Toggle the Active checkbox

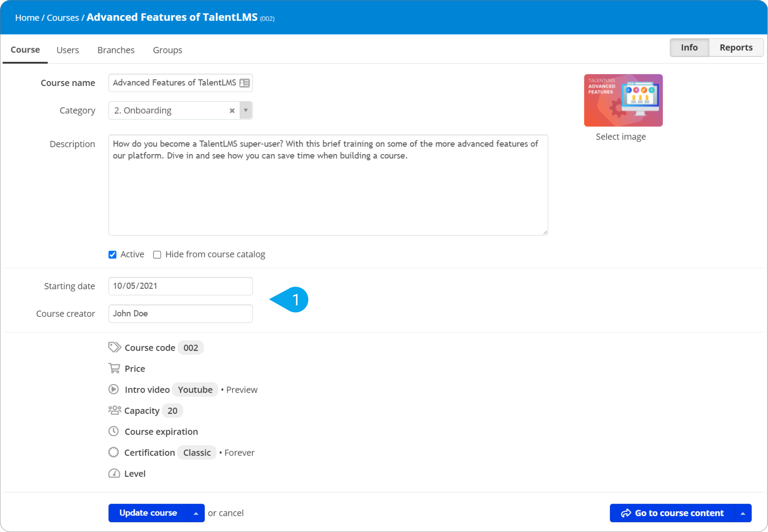tap(112, 255)
